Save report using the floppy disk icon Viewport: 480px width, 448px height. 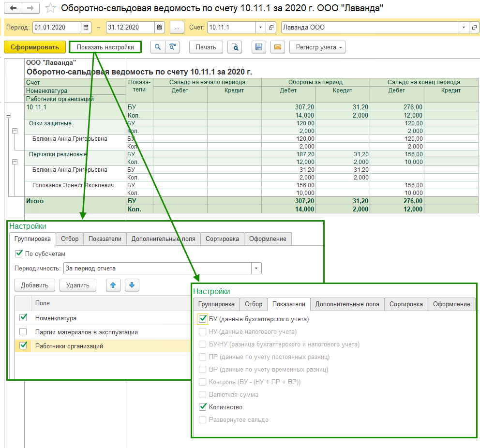(x=259, y=47)
